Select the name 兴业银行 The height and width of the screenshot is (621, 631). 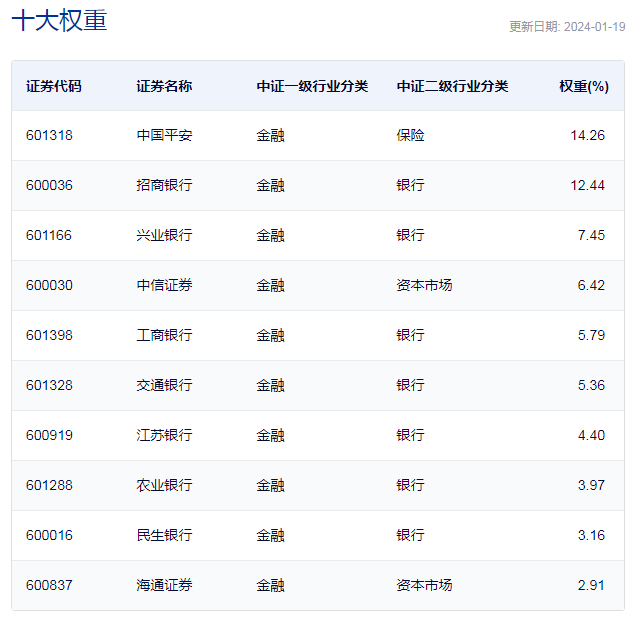[x=164, y=235]
